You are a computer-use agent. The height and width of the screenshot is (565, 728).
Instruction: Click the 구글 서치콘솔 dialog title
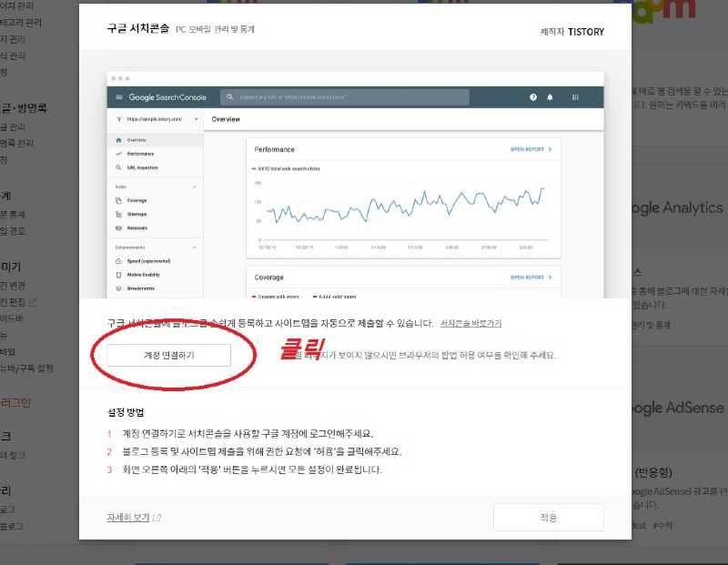(x=138, y=28)
